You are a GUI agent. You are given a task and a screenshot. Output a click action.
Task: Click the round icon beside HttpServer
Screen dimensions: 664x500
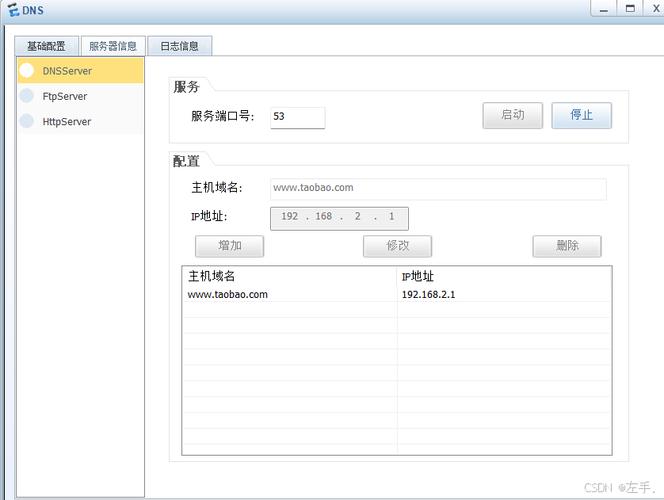click(x=27, y=121)
